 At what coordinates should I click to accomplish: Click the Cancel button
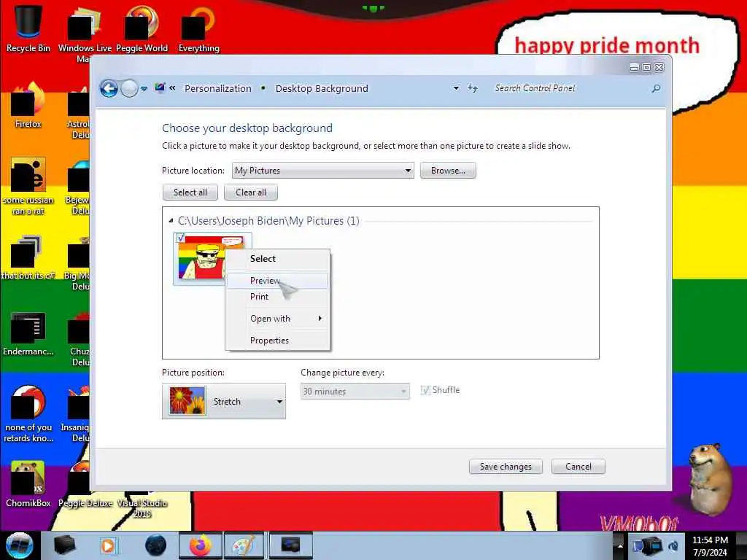click(x=578, y=467)
